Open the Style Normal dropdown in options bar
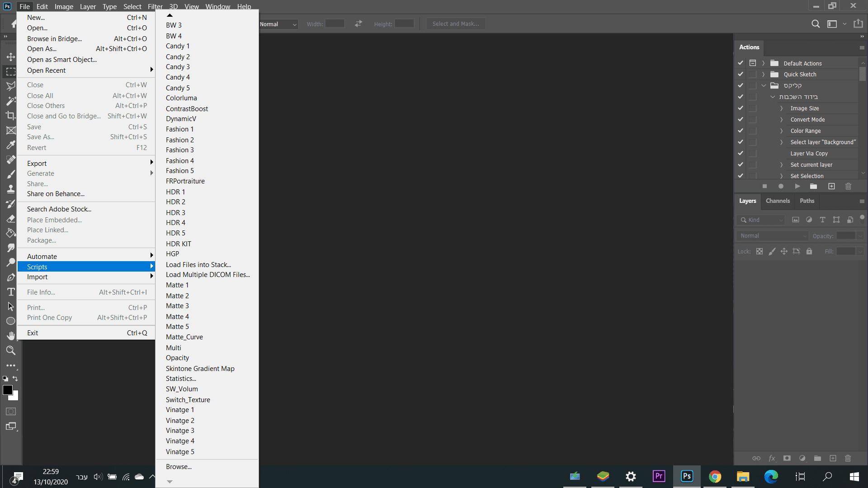 click(x=278, y=24)
